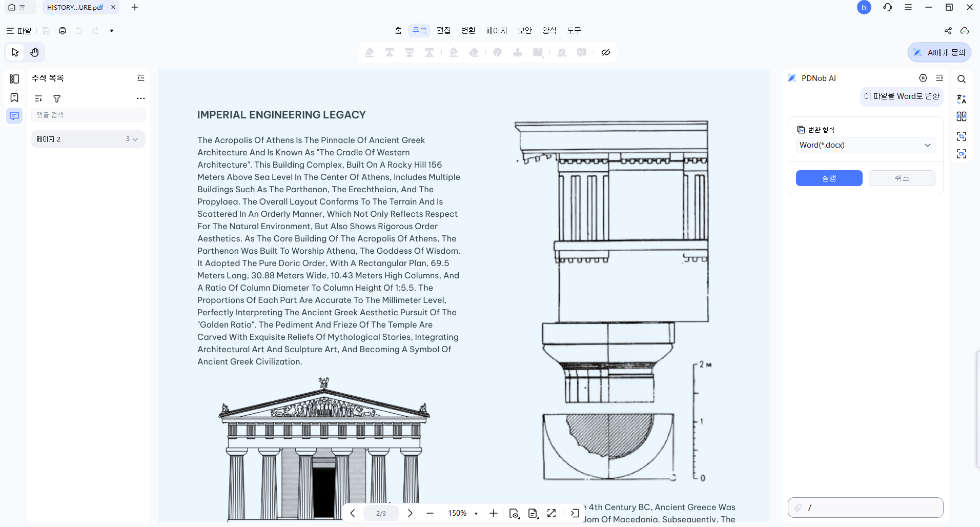Screen dimensions: 980x527
Task: Open the shapes annotation tool
Action: click(x=538, y=52)
